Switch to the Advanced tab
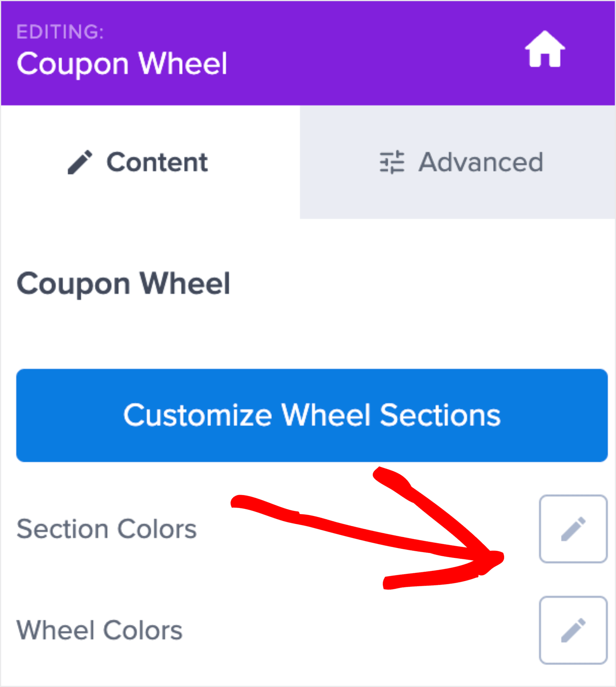 click(458, 162)
